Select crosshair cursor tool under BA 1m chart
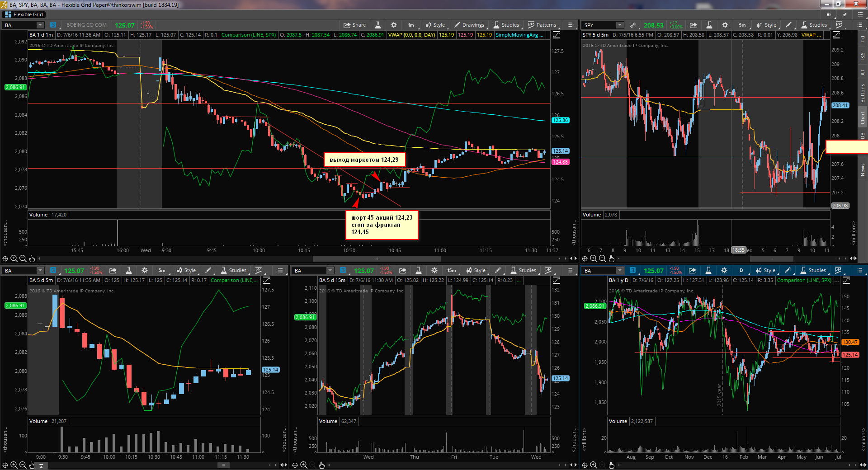This screenshot has height=470, width=868. coord(5,258)
